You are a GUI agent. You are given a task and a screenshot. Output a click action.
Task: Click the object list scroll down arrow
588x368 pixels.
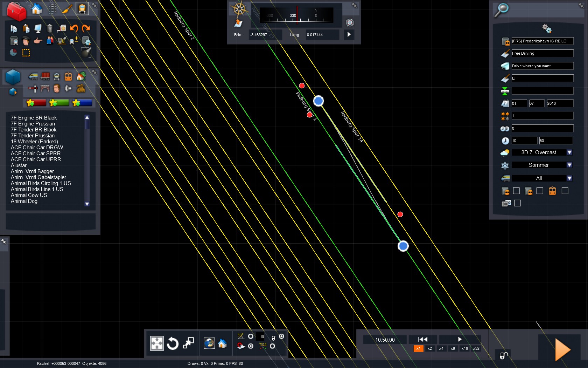(x=87, y=204)
